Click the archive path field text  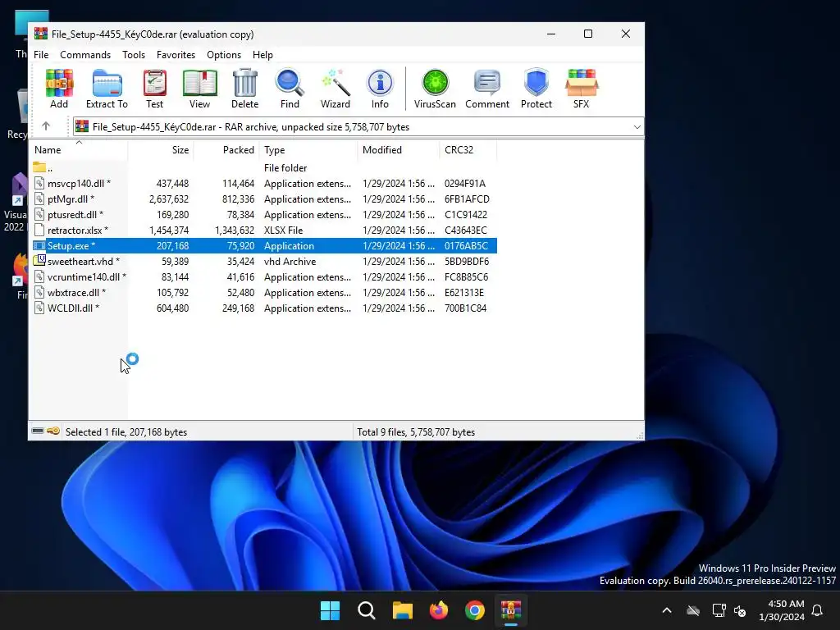[x=251, y=127]
